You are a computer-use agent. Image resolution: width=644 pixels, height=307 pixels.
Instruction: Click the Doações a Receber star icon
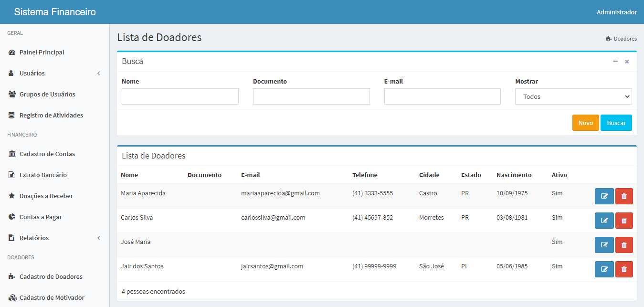pyautogui.click(x=12, y=196)
